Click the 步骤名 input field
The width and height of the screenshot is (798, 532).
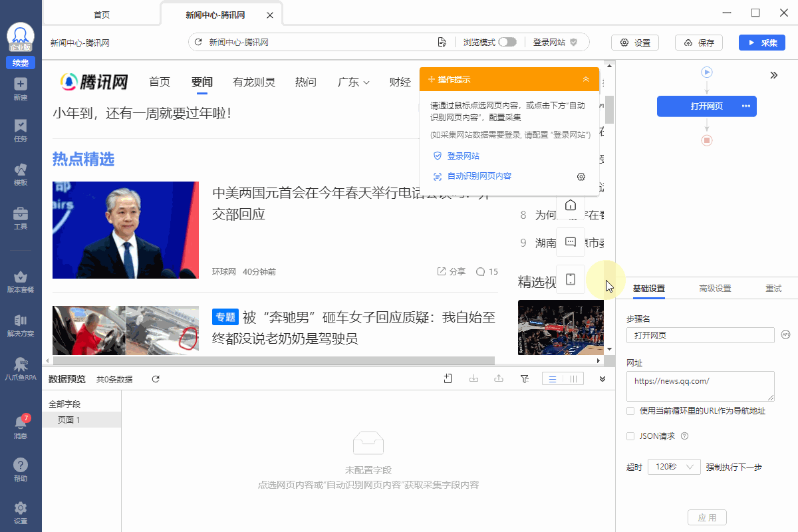point(700,335)
